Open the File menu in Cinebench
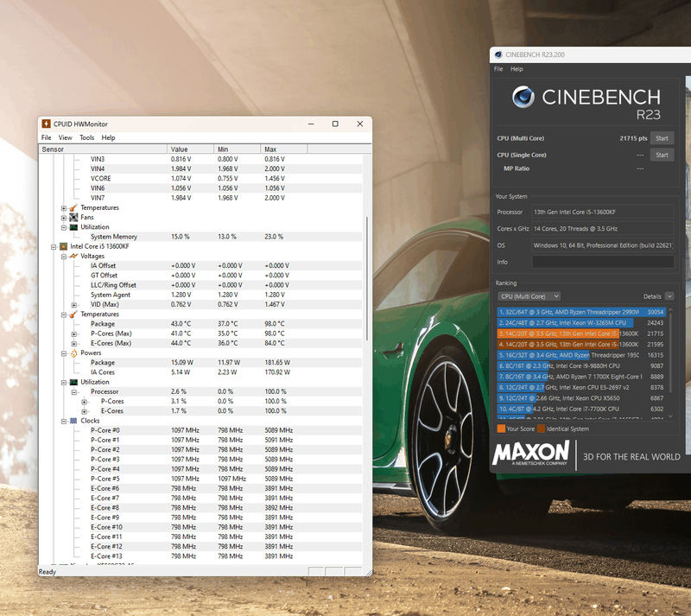691x616 pixels. (x=498, y=69)
